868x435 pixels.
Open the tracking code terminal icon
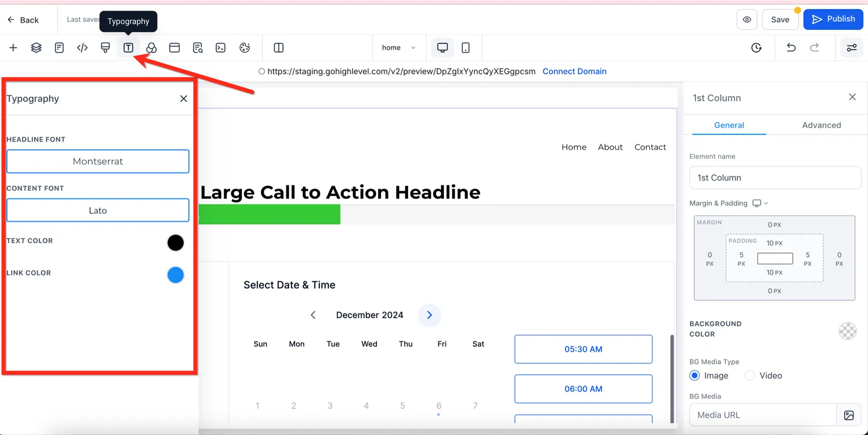(x=221, y=48)
